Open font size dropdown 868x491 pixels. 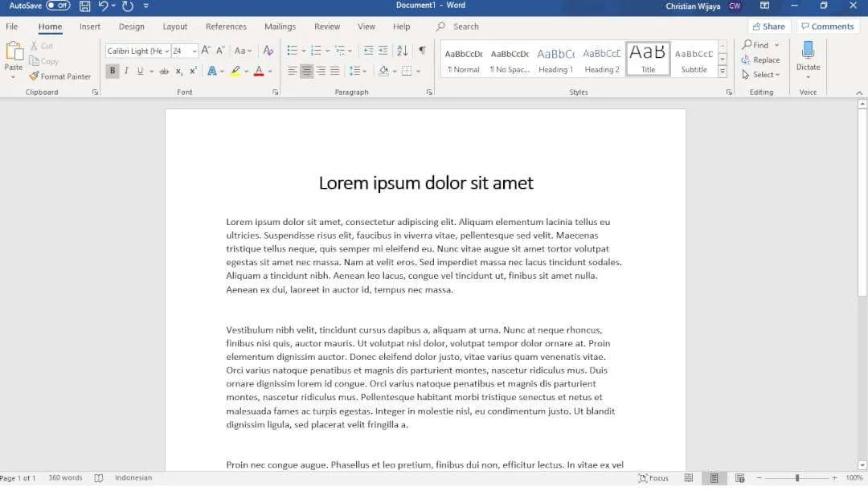point(194,51)
